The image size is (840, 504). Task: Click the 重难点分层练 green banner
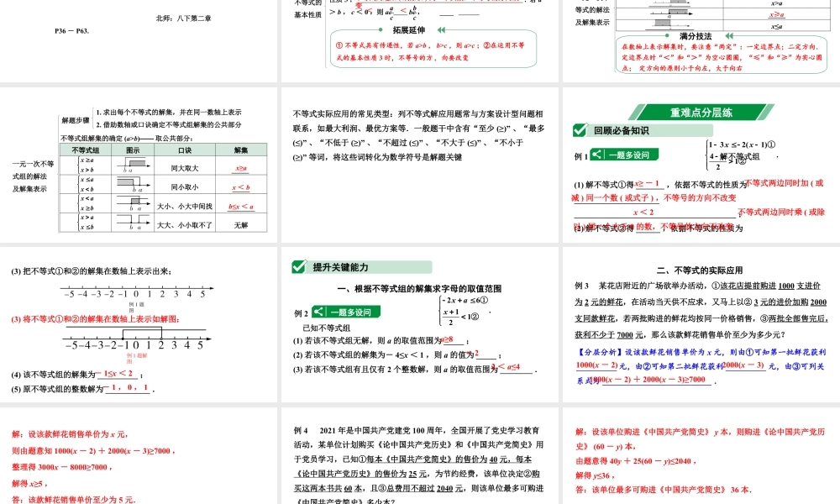[702, 113]
